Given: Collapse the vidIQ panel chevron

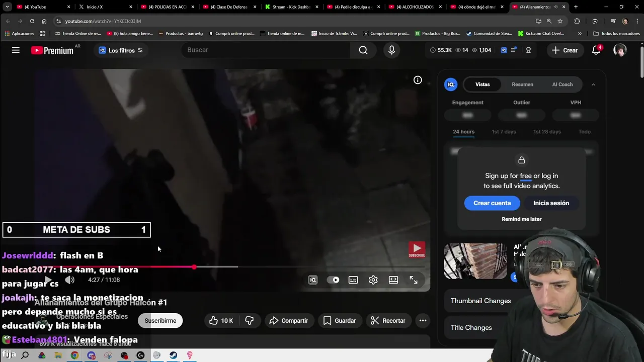Looking at the screenshot, I should click(593, 84).
